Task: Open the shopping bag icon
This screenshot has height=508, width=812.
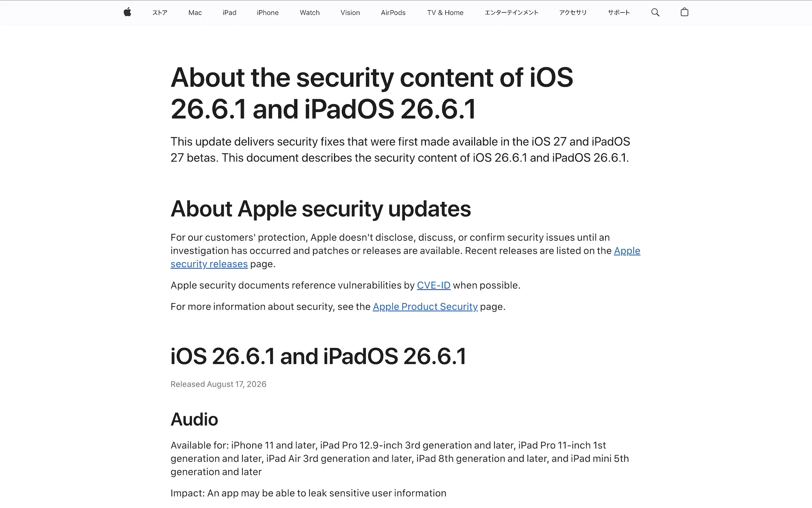Action: [x=684, y=12]
